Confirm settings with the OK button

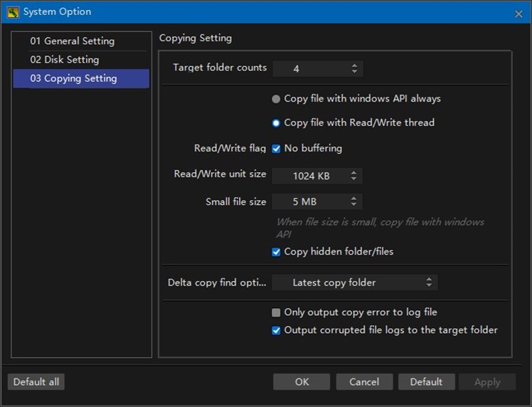pos(302,382)
